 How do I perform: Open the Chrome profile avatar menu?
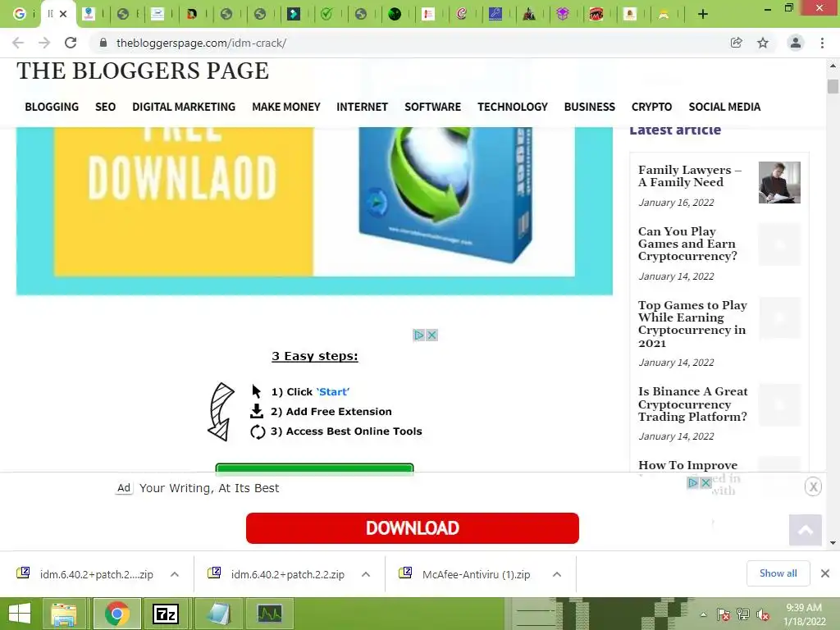796,43
